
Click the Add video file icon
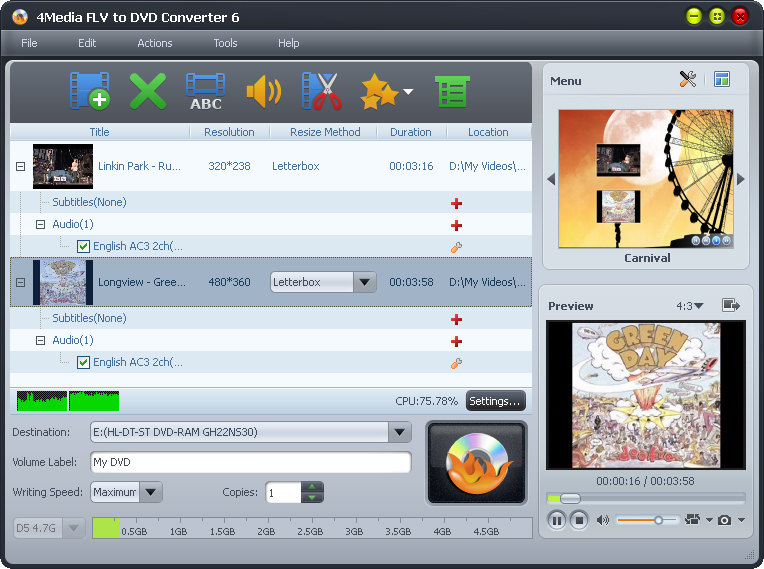click(89, 91)
